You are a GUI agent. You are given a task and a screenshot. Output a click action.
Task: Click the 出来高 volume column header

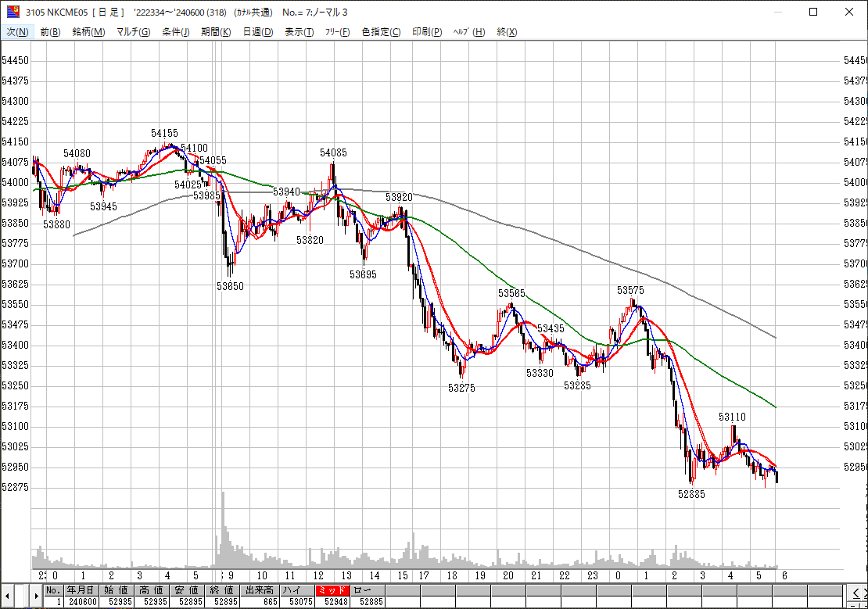pyautogui.click(x=259, y=590)
